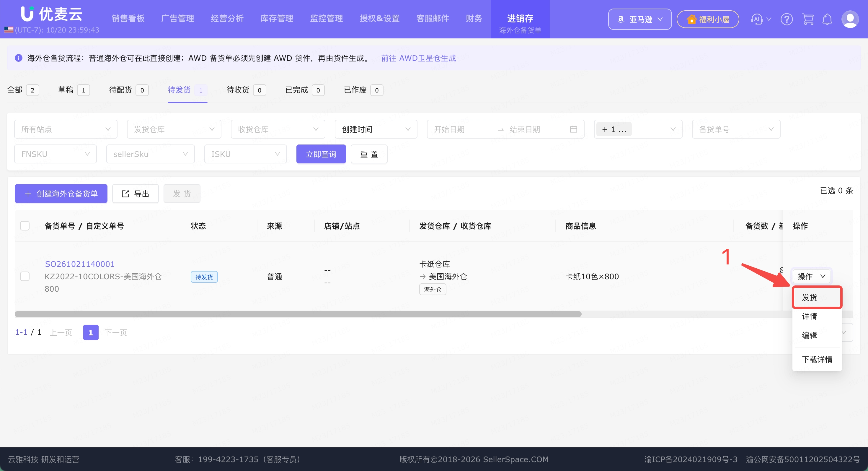Open order link SO261021140001
This screenshot has height=471, width=868.
coord(80,264)
